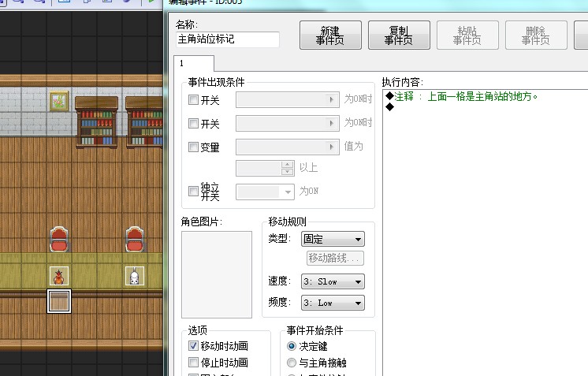Screen dimensions: 588x376
Task: Click the greyed 删除事件页 button
Action: point(536,35)
